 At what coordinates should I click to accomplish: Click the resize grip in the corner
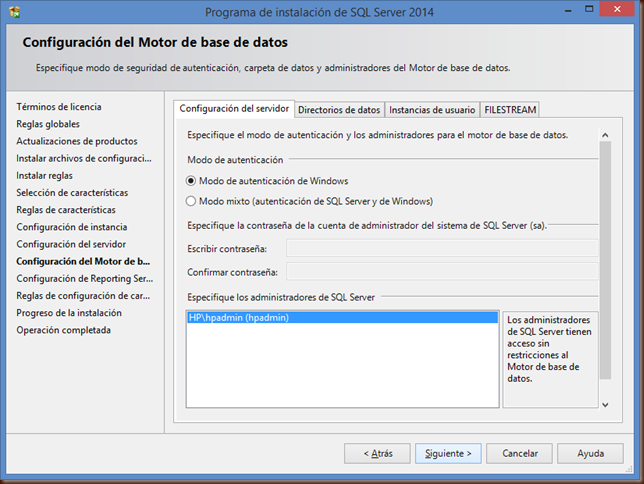[629, 469]
